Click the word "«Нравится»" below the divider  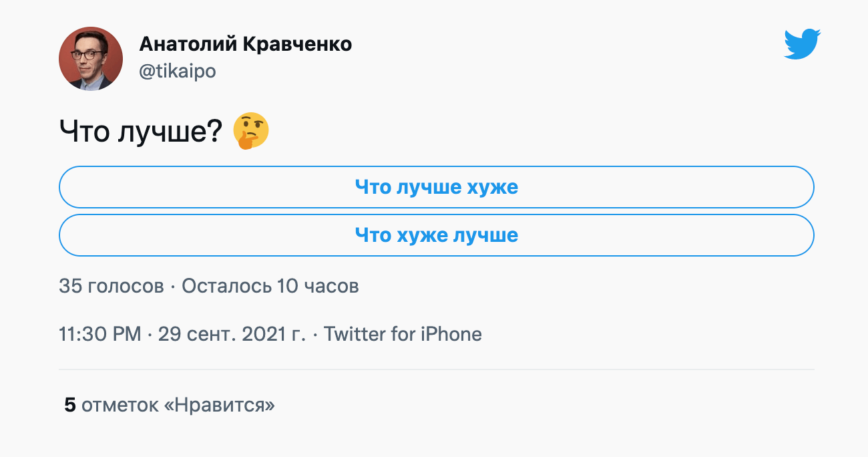point(219,405)
